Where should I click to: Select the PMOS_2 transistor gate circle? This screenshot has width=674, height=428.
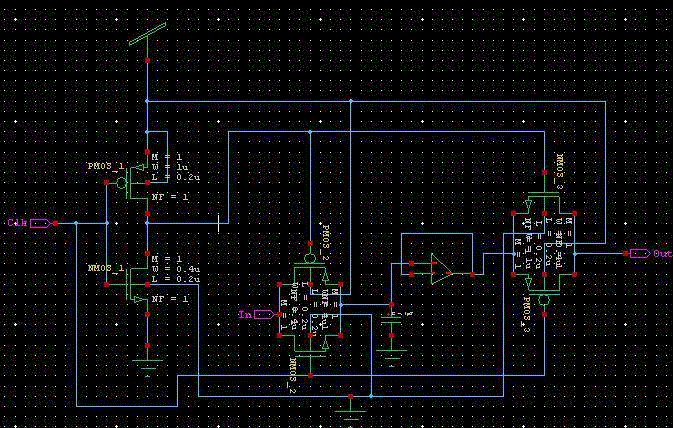tap(311, 259)
